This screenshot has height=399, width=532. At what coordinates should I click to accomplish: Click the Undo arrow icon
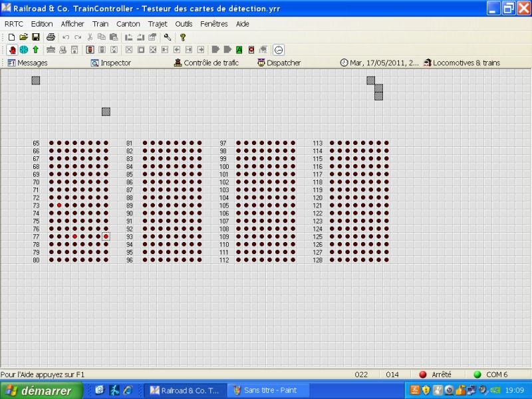click(x=66, y=37)
